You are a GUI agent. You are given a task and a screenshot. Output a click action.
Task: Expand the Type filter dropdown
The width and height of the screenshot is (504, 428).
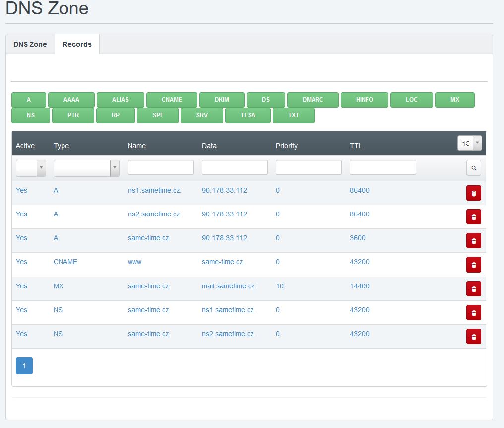[x=86, y=168]
